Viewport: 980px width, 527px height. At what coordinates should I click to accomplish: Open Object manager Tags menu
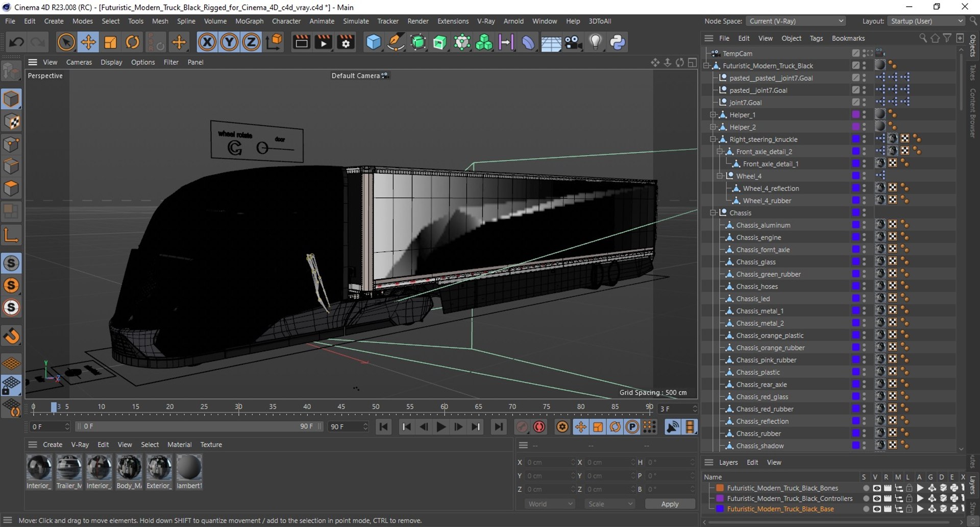click(816, 38)
